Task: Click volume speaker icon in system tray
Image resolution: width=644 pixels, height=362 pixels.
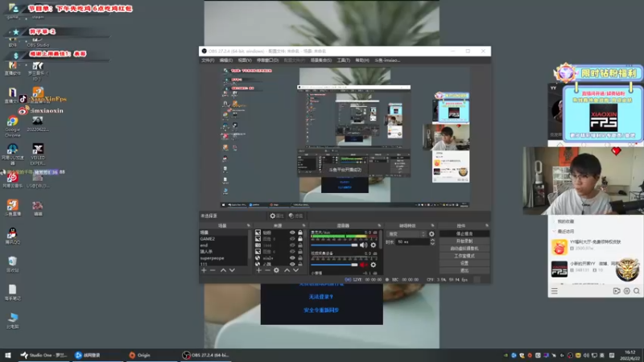Action: pos(586,356)
